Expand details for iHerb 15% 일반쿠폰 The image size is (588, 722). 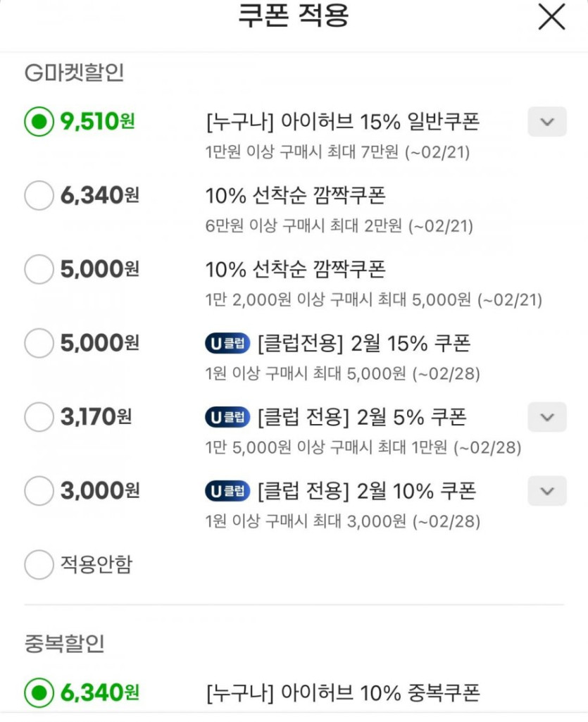coord(546,122)
